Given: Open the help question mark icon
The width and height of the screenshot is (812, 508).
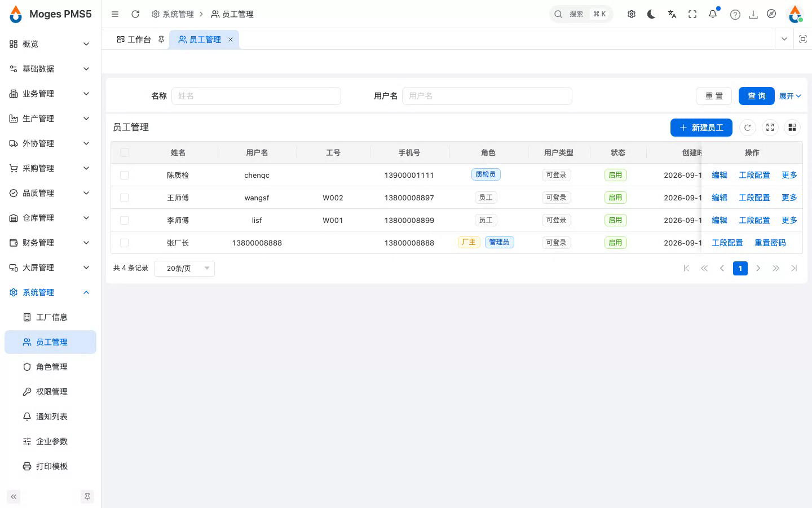Looking at the screenshot, I should point(735,15).
